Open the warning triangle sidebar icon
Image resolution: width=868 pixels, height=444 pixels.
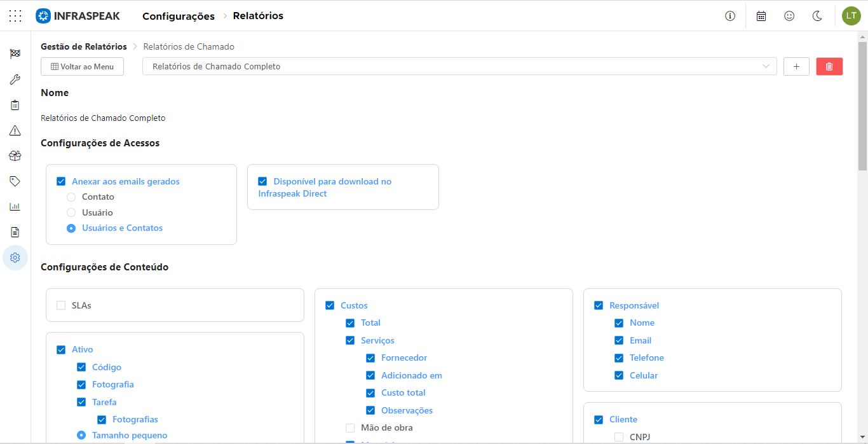(x=15, y=130)
